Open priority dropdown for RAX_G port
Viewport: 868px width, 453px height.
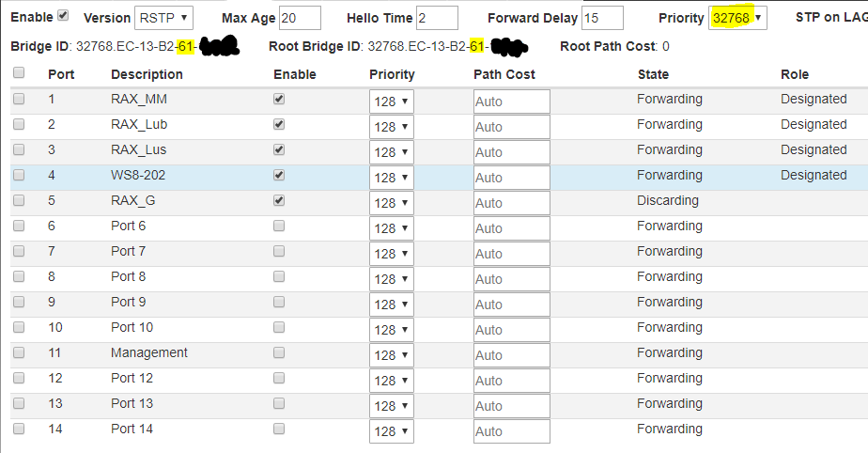(x=391, y=203)
